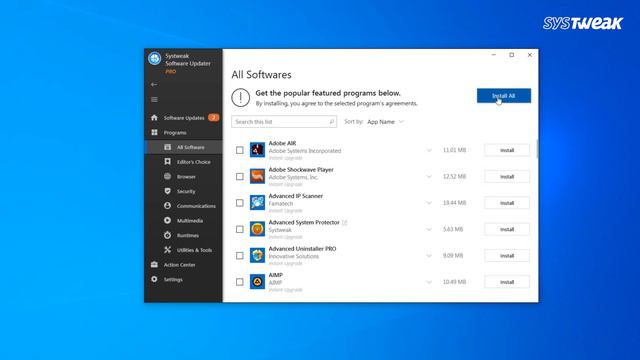Image resolution: width=640 pixels, height=360 pixels.
Task: Click external link icon beside Advanced System Protector
Action: click(344, 222)
